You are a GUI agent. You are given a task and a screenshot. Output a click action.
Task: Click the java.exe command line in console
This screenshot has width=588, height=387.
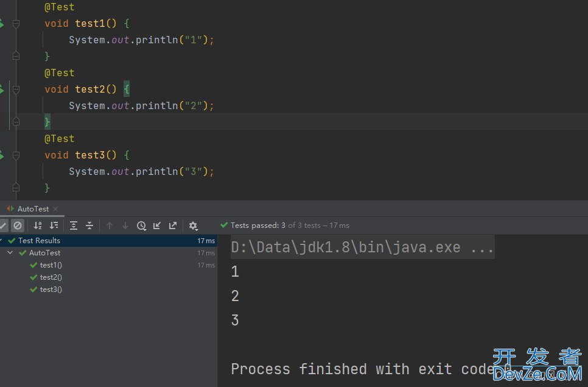pos(362,247)
